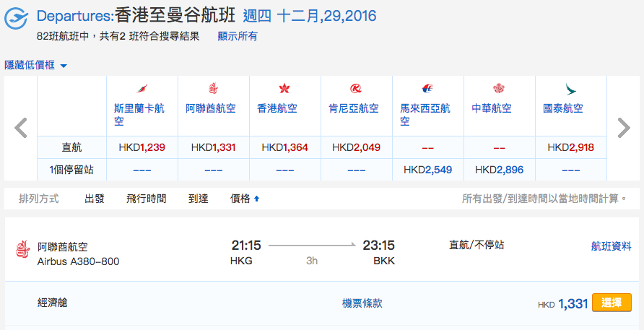The image size is (644, 330).
Task: Sort results by 出發 departure
Action: 95,199
